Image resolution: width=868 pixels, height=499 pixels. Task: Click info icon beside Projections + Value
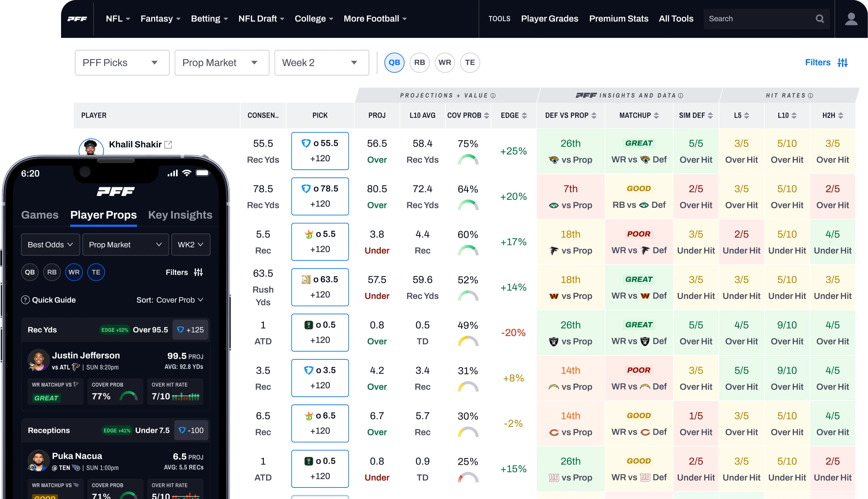point(493,96)
